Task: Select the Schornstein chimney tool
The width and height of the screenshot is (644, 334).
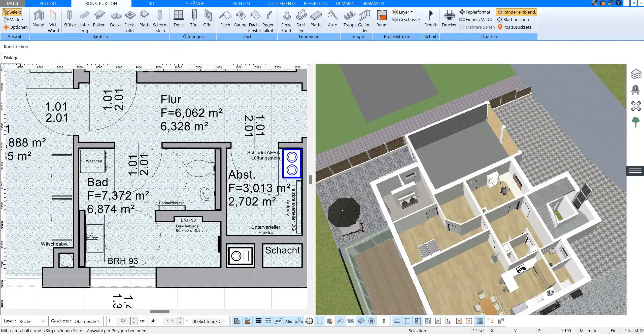Action: (160, 21)
